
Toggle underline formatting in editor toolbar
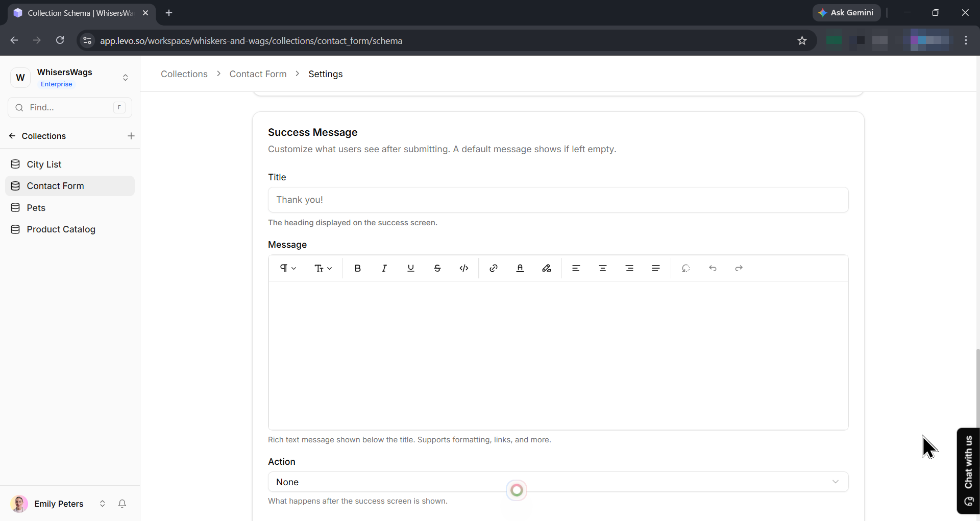tap(410, 268)
